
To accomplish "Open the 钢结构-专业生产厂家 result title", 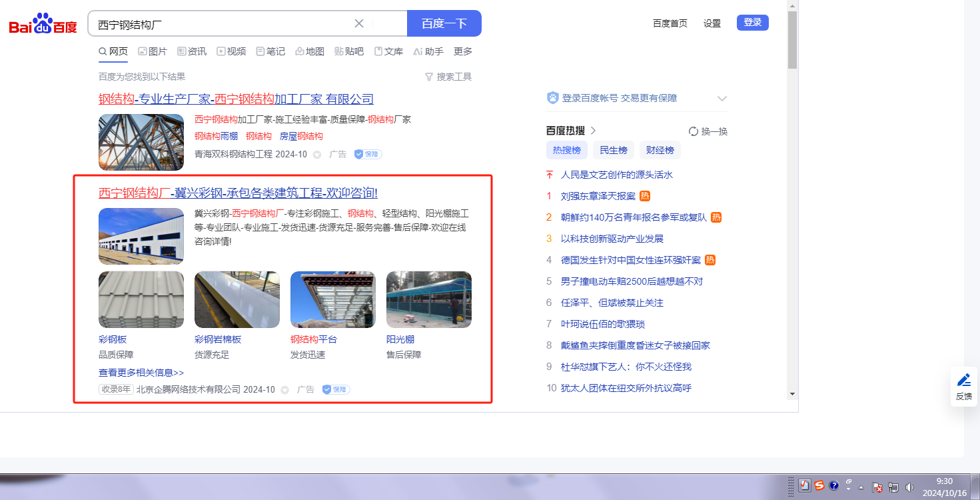I will pyautogui.click(x=236, y=99).
